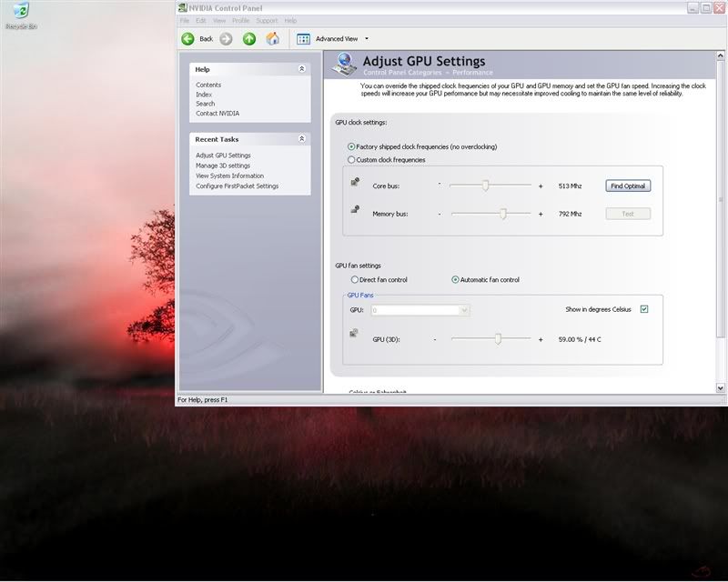
Task: Open the Advanced View dropdown arrow
Action: (367, 39)
